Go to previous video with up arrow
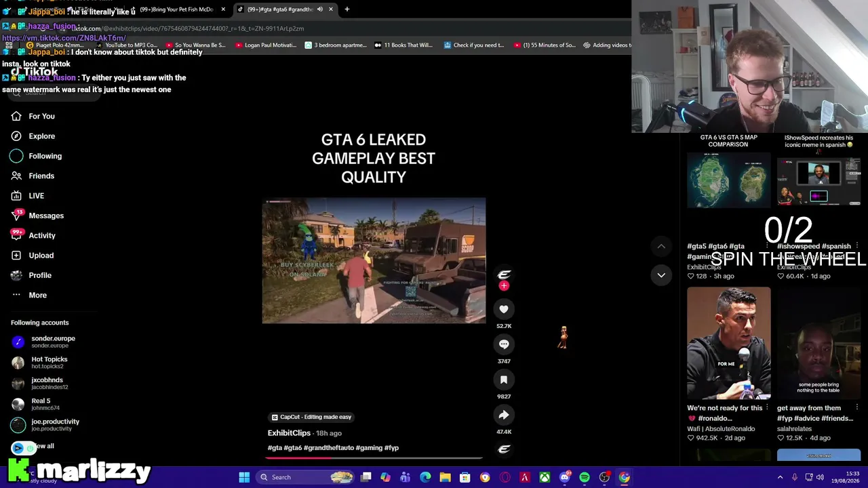The height and width of the screenshot is (488, 868). [661, 246]
